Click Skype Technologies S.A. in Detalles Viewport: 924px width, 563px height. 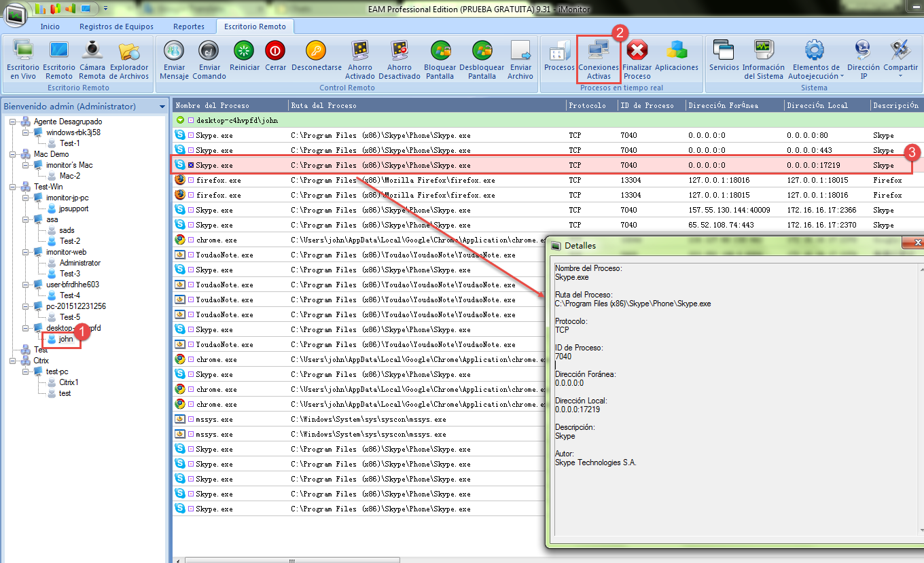[596, 462]
